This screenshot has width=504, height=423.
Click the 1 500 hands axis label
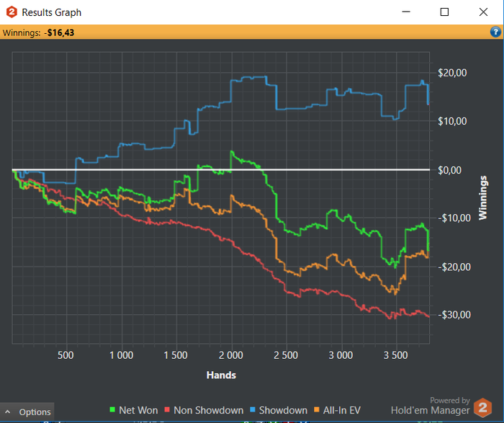point(176,355)
